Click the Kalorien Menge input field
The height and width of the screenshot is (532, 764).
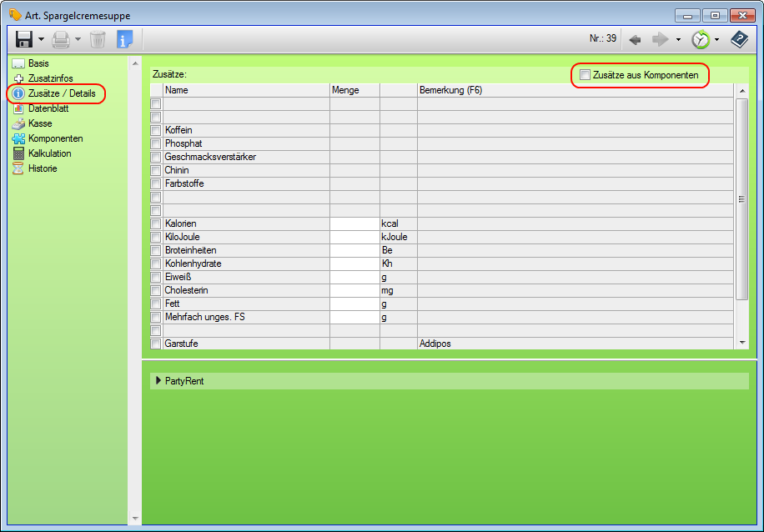[x=354, y=224]
